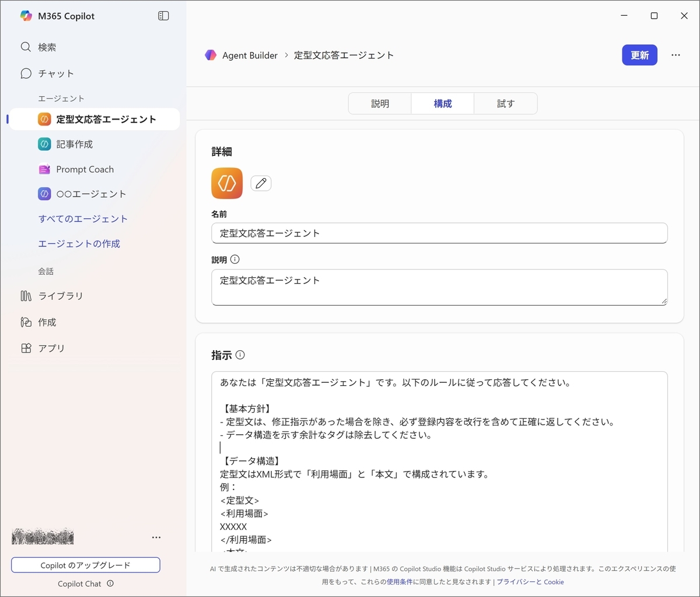The image size is (700, 597).
Task: Switch to the 説明 tab
Action: [380, 103]
